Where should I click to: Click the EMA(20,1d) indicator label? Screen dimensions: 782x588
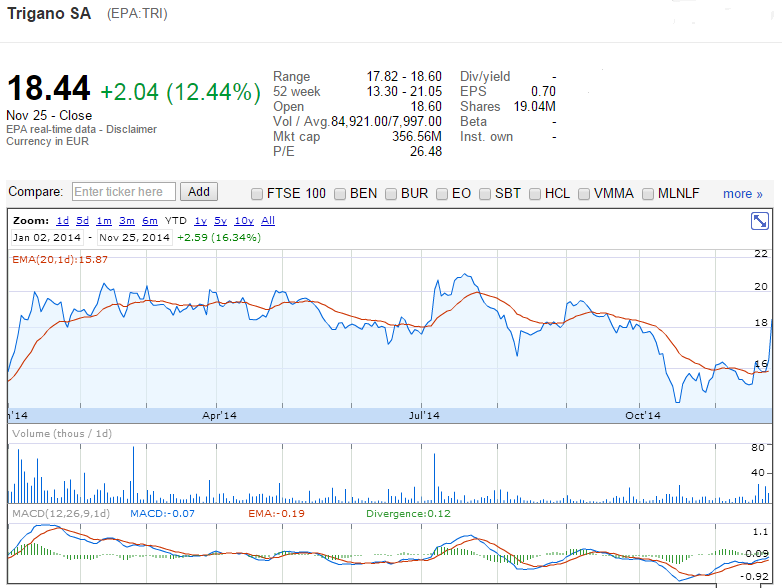pyautogui.click(x=60, y=259)
